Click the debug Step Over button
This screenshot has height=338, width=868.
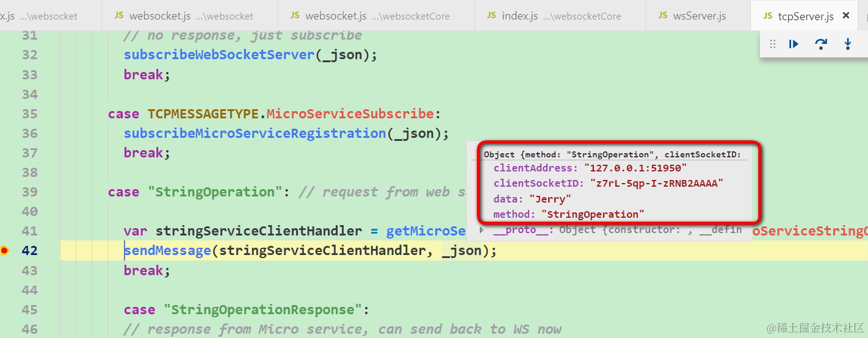[821, 44]
